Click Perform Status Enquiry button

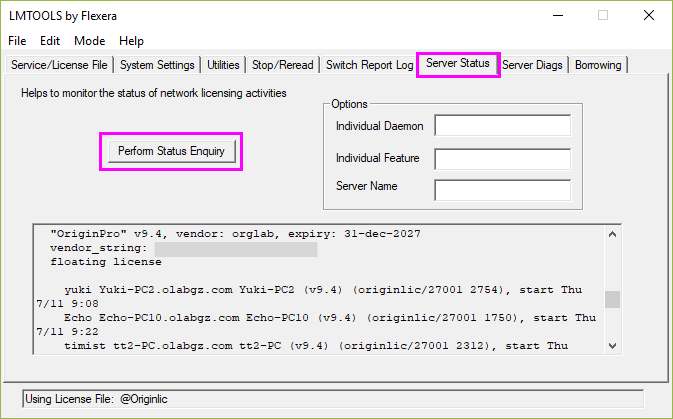170,151
